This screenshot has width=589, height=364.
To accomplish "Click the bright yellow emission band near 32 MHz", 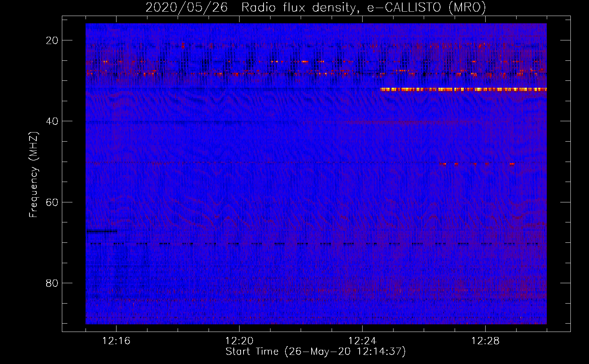I will point(463,89).
